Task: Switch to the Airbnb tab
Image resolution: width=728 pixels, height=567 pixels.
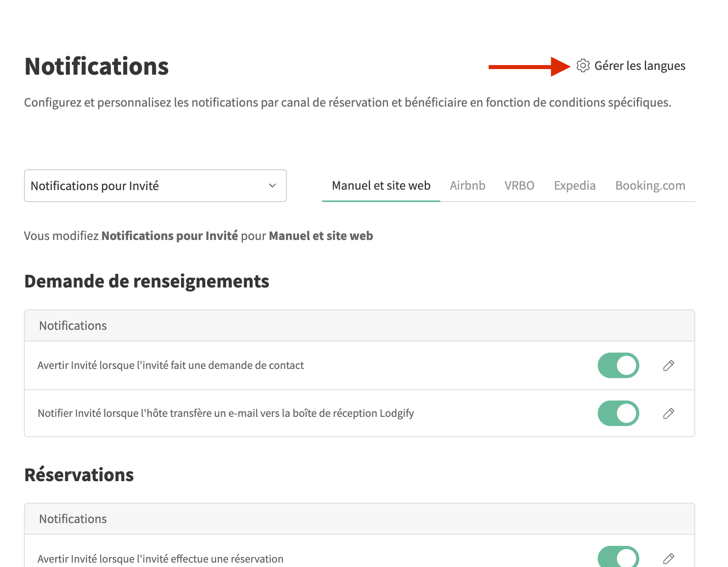Action: [x=467, y=186]
